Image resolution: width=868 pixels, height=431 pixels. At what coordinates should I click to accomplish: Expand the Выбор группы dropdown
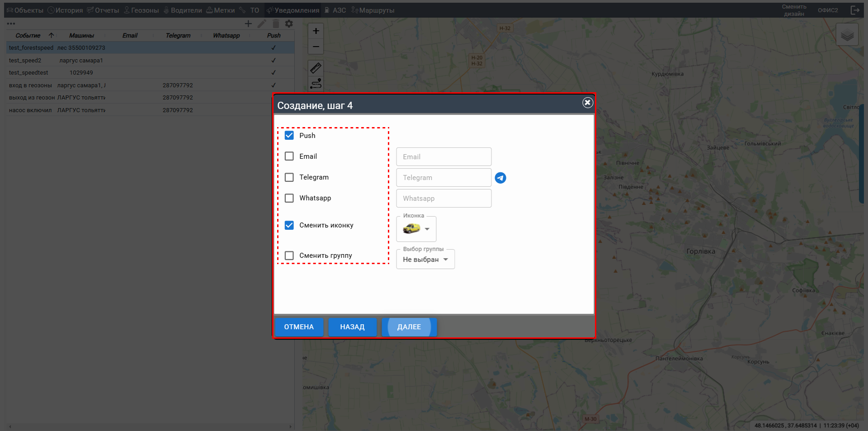pyautogui.click(x=425, y=260)
